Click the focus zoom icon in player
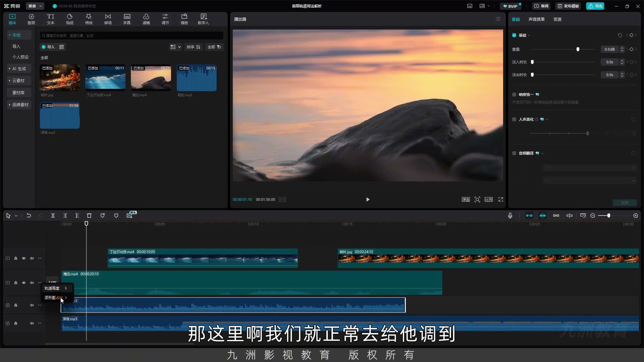The width and height of the screenshot is (644, 362). point(477,199)
